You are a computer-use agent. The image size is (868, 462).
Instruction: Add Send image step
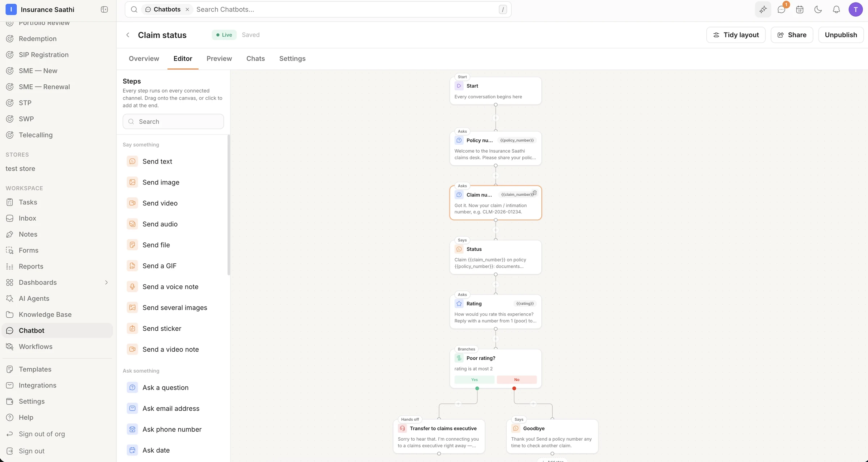[x=173, y=182]
